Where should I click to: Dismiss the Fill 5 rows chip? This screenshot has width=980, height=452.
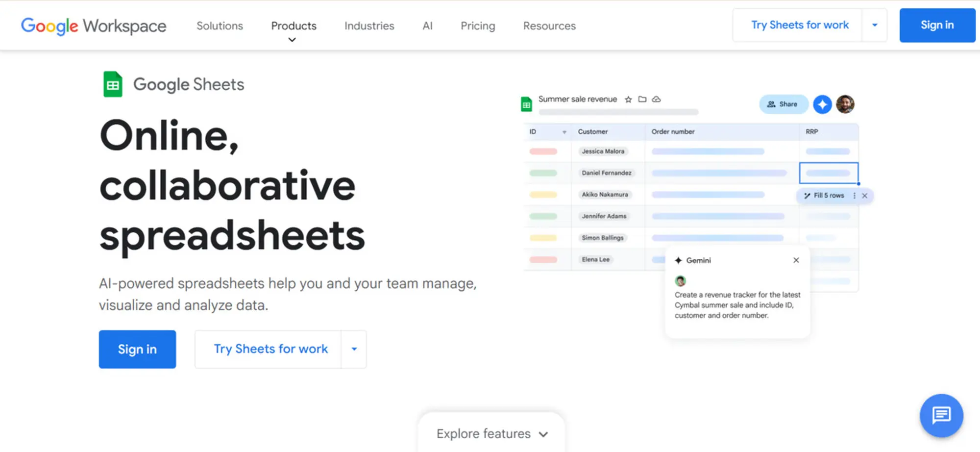tap(865, 196)
